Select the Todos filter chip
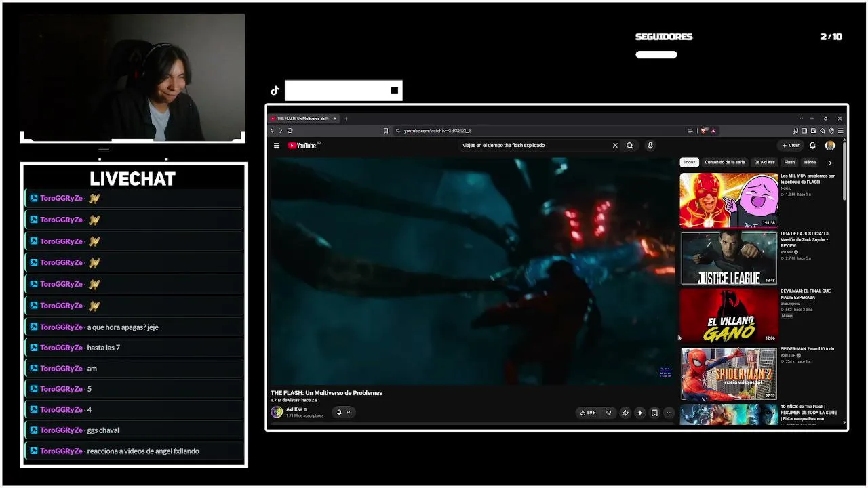Image resolution: width=868 pixels, height=488 pixels. [690, 163]
